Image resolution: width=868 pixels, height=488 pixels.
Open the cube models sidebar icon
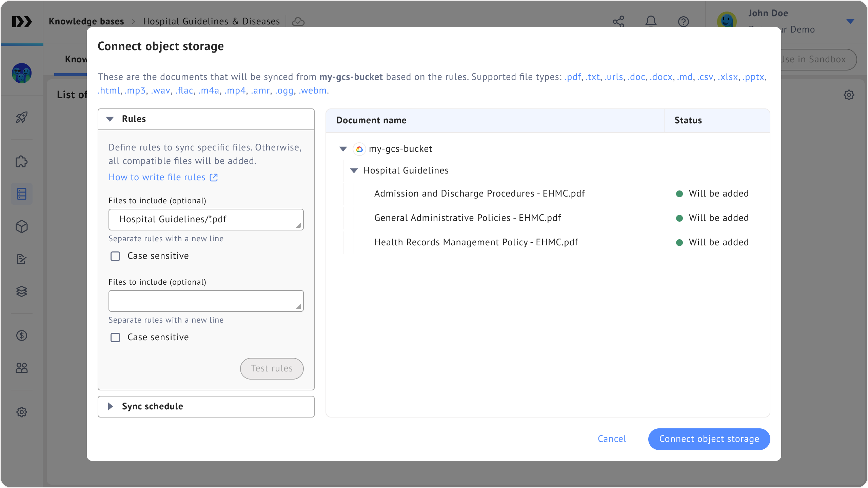click(x=22, y=226)
